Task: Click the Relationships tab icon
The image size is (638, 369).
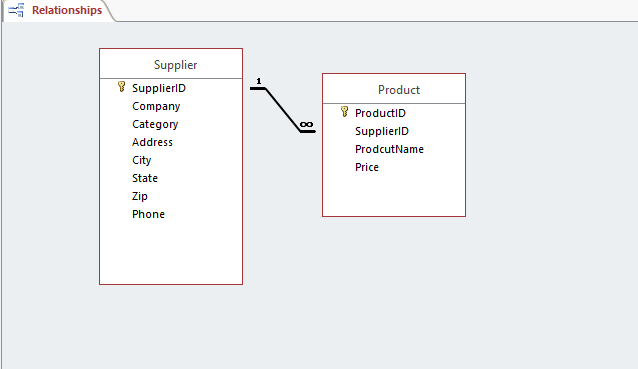Action: 16,10
